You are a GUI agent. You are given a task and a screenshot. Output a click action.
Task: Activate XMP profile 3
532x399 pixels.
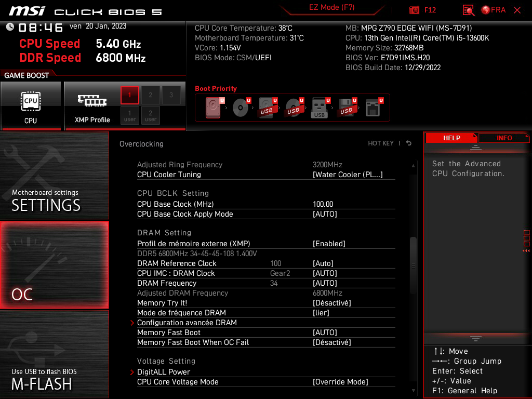(x=171, y=95)
